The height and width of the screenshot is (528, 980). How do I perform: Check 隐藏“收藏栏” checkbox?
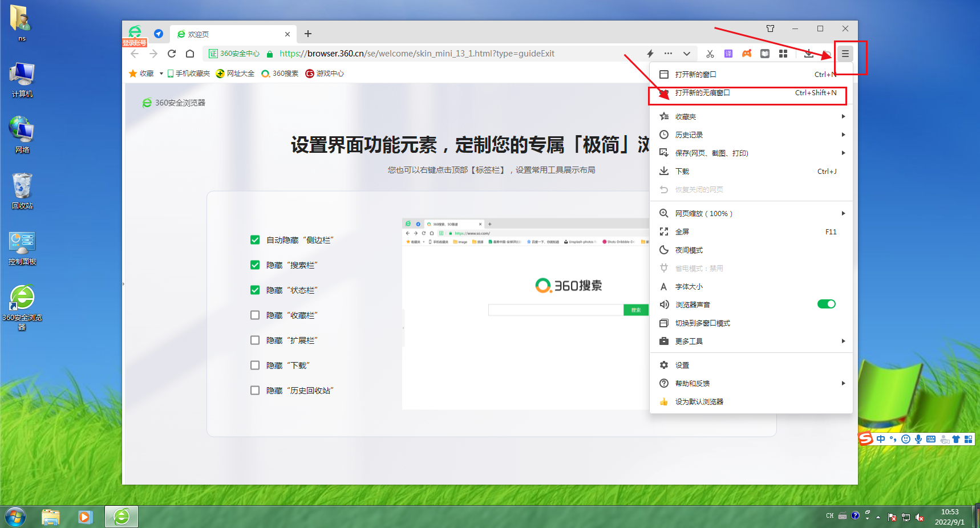point(255,315)
